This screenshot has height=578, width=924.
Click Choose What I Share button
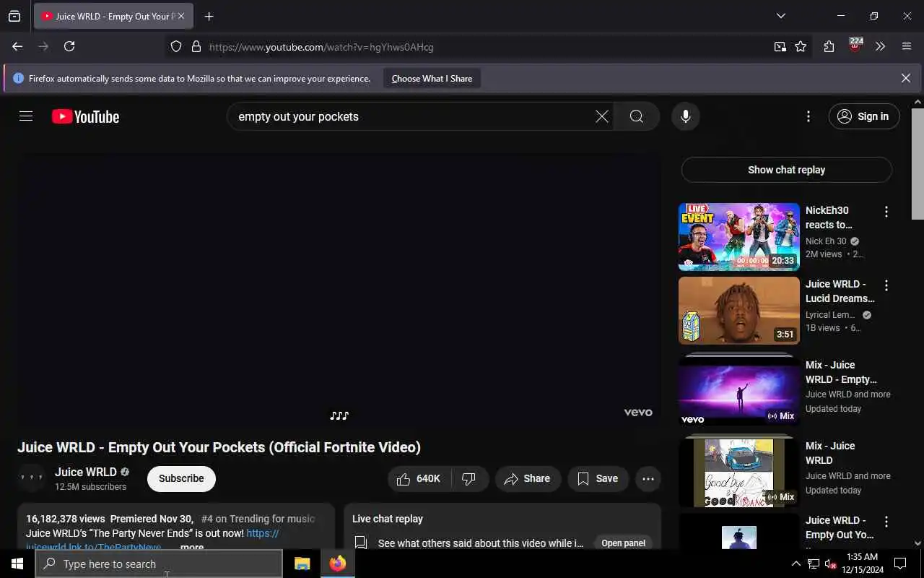tap(432, 78)
